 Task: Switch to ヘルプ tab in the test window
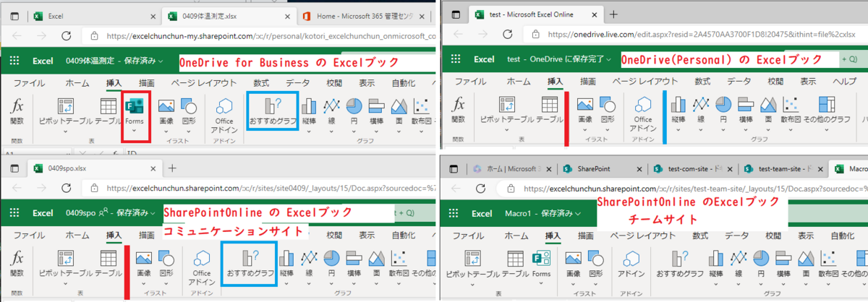[x=845, y=82]
